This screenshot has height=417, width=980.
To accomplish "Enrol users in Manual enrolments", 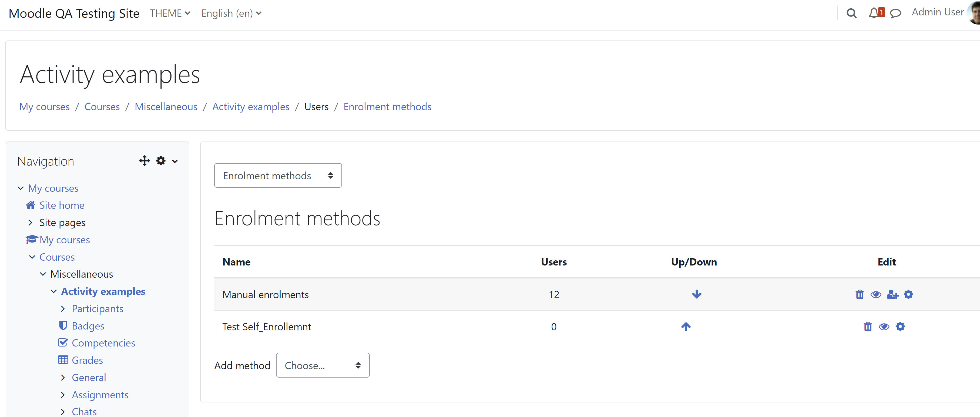I will tap(892, 294).
